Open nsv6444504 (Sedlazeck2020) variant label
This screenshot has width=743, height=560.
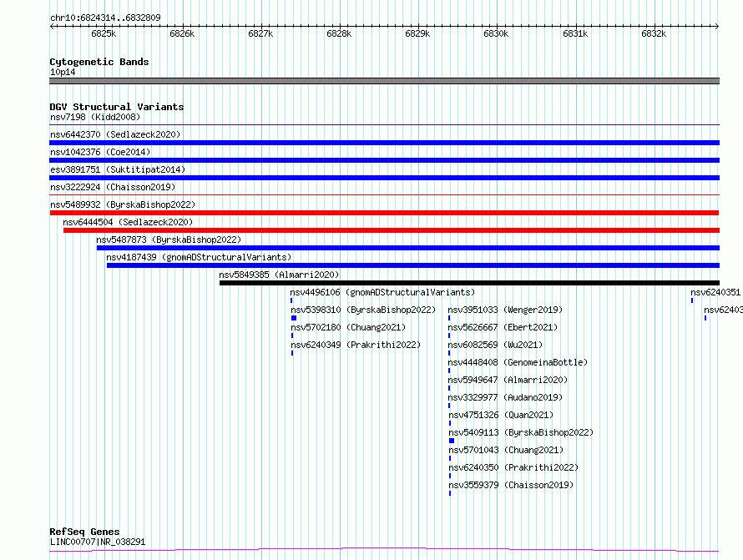128,222
